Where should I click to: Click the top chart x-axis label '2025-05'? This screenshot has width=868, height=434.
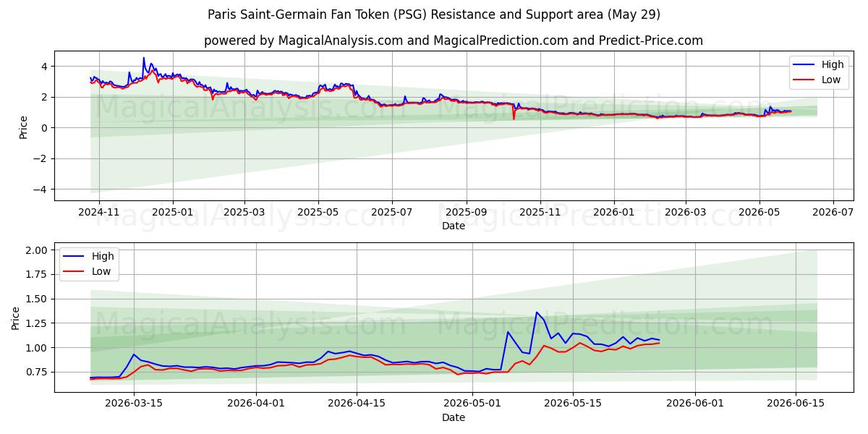point(318,213)
